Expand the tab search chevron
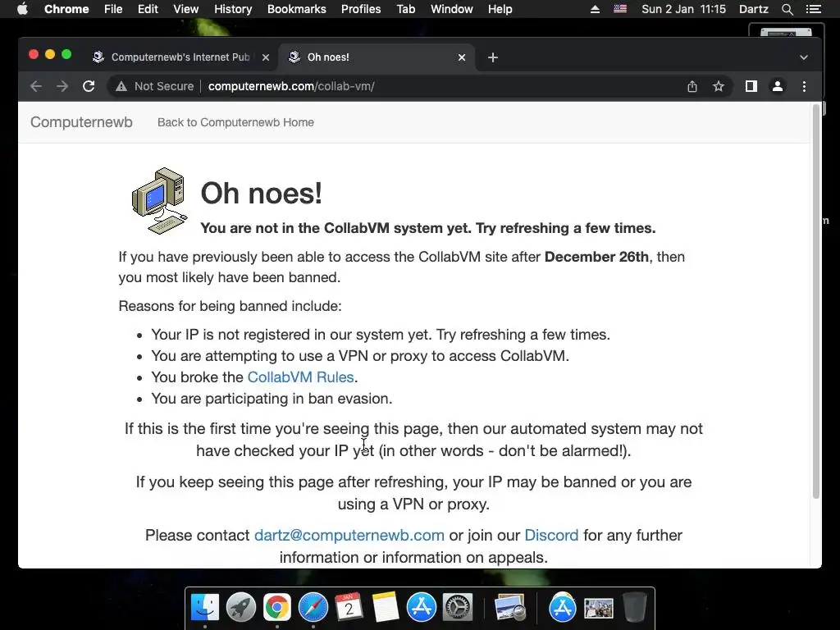Screen dimensions: 840x630 pos(804,57)
